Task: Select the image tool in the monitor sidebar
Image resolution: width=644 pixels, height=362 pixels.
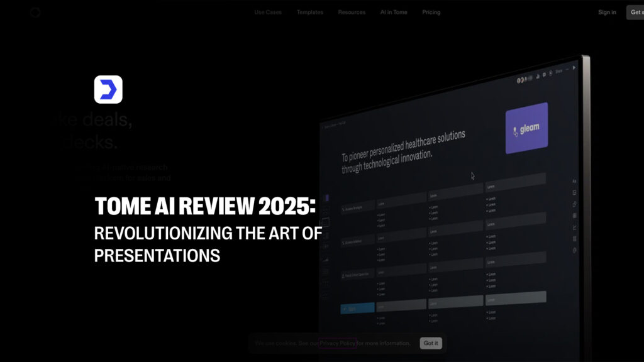Action: tap(574, 192)
